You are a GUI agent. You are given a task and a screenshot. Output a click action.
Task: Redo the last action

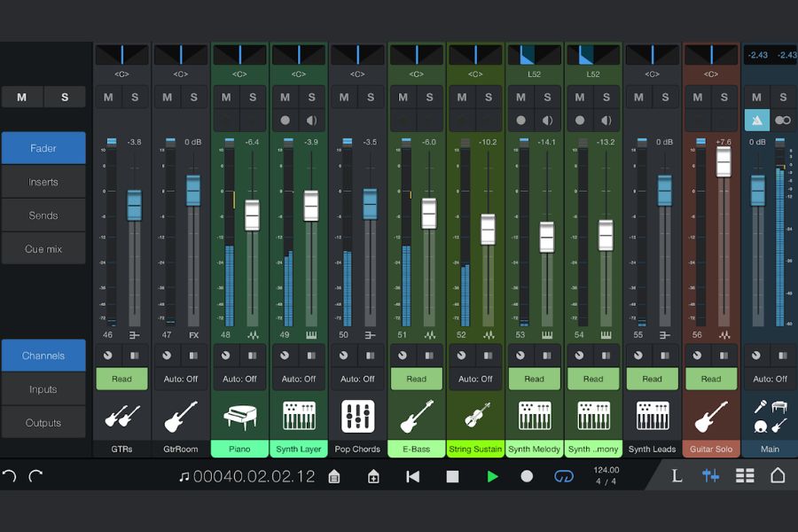[35, 475]
